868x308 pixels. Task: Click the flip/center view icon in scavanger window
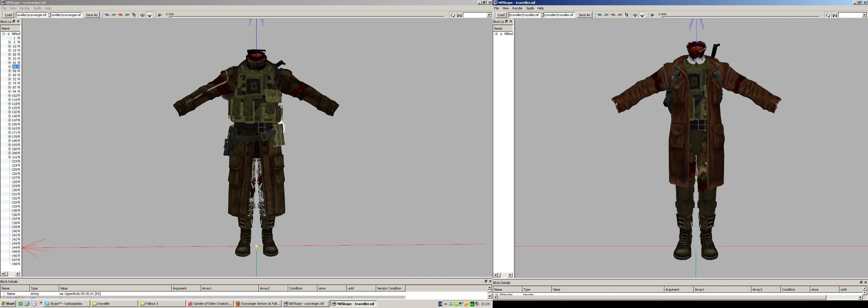pos(143,15)
